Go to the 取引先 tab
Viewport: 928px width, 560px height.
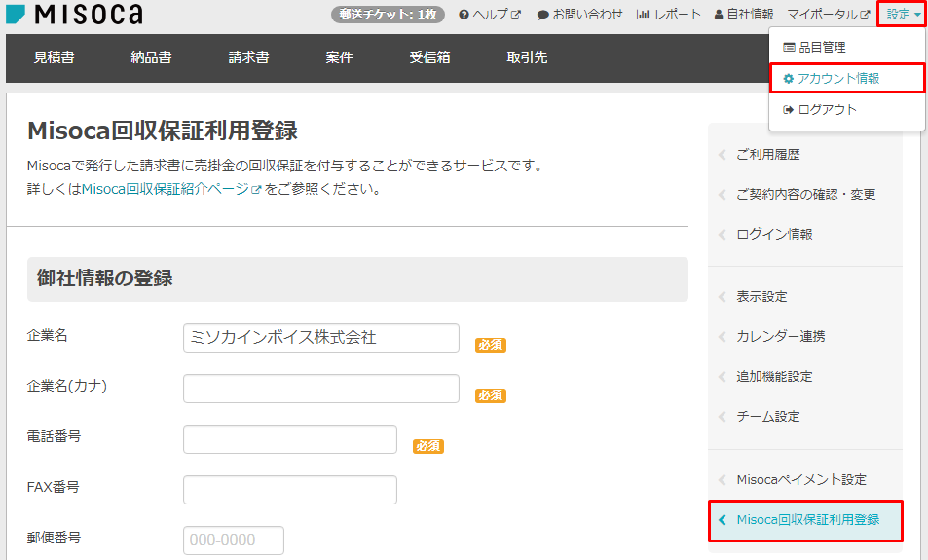click(527, 57)
